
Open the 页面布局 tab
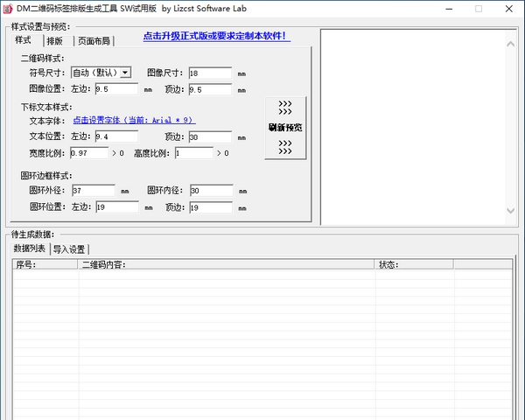[94, 41]
